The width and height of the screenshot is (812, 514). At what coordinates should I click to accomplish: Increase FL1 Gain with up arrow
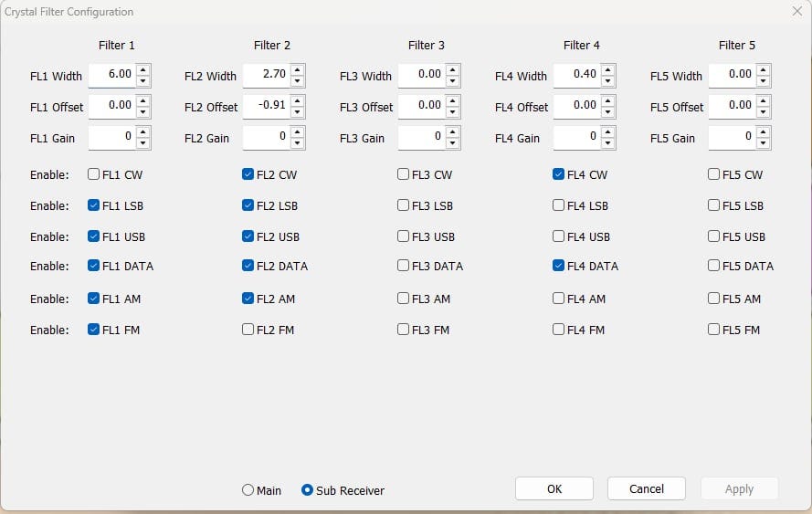(142, 132)
